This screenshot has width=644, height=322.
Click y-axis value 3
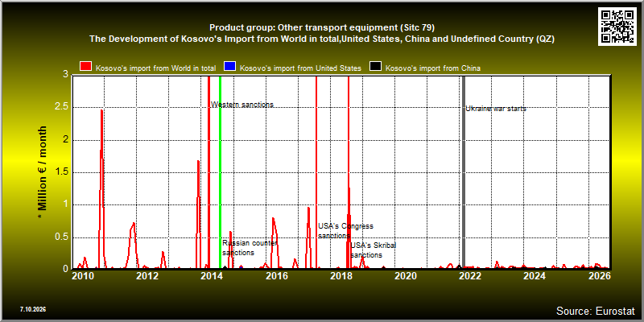[66, 75]
